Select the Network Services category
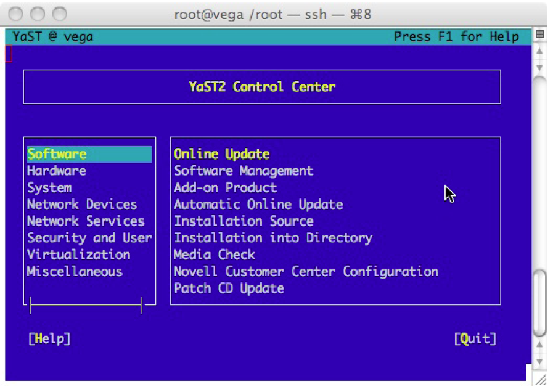 pyautogui.click(x=86, y=221)
